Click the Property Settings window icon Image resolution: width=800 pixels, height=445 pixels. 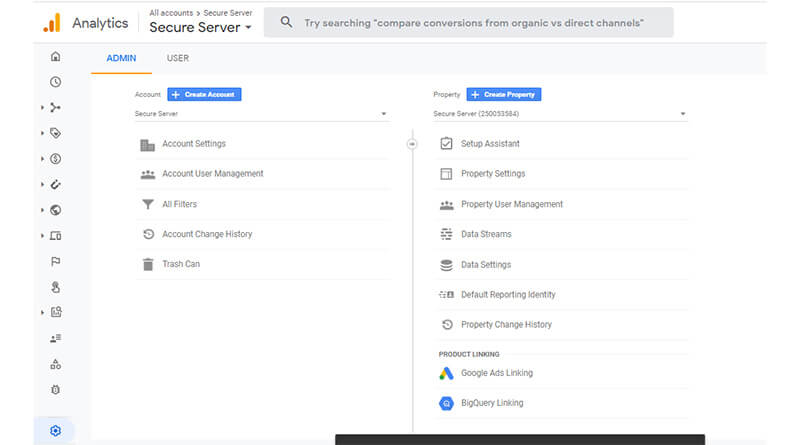point(446,174)
